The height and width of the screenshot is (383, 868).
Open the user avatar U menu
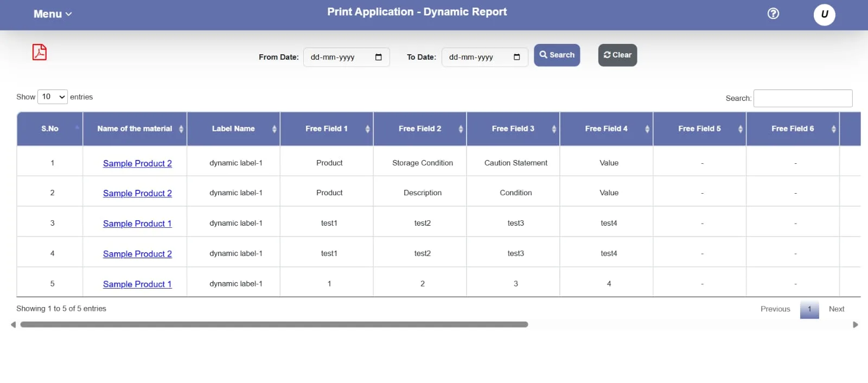824,14
